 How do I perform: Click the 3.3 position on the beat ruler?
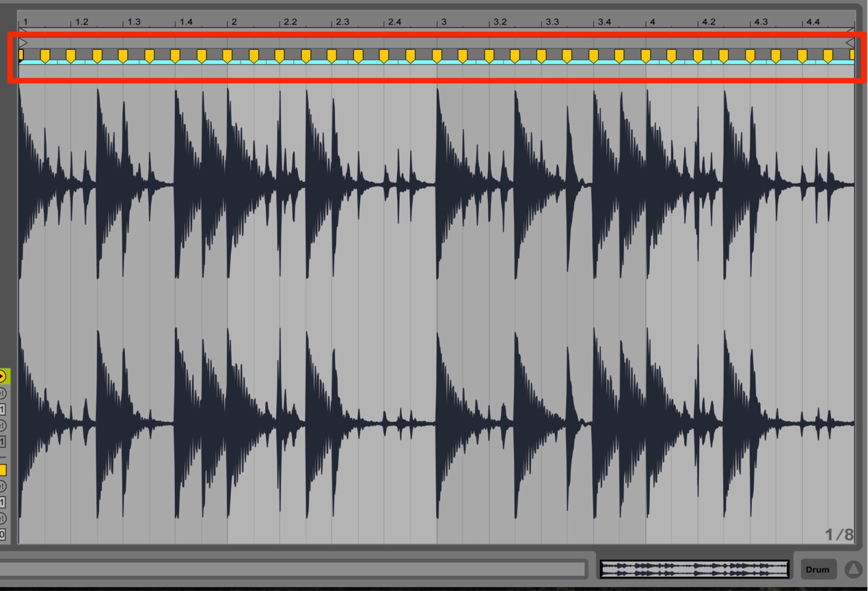pyautogui.click(x=552, y=22)
